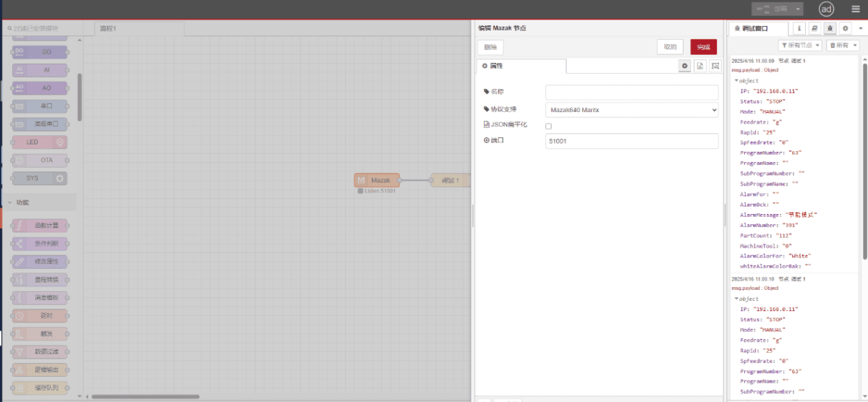Open the ad user account icon
868x402 pixels.
pos(826,9)
